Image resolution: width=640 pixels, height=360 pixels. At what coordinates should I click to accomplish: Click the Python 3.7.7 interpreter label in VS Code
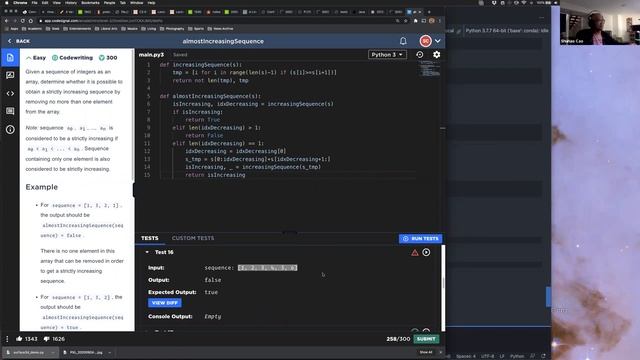[507, 31]
